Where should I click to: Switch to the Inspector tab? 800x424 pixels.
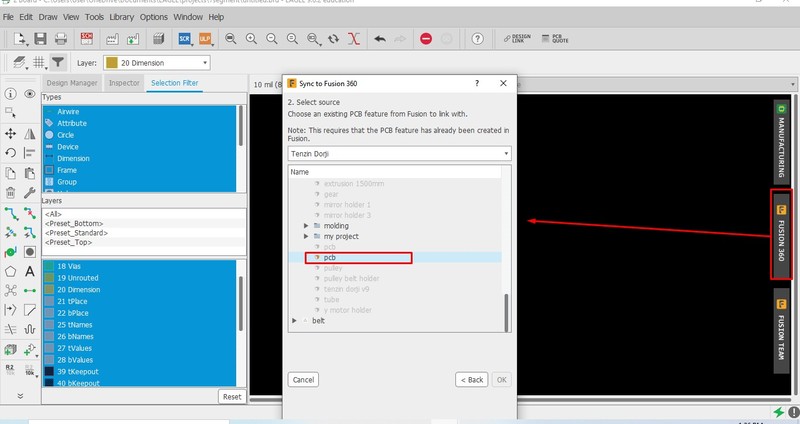pyautogui.click(x=124, y=83)
